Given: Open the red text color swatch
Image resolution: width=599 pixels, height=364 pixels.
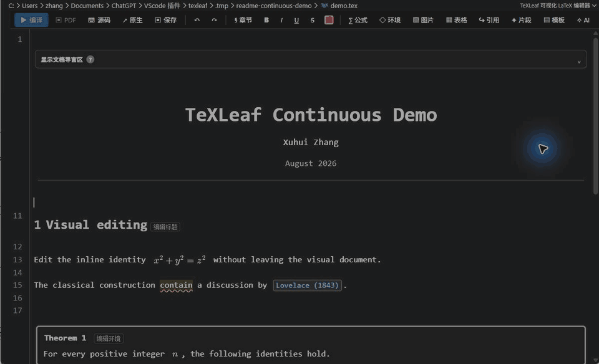Looking at the screenshot, I should [x=329, y=20].
